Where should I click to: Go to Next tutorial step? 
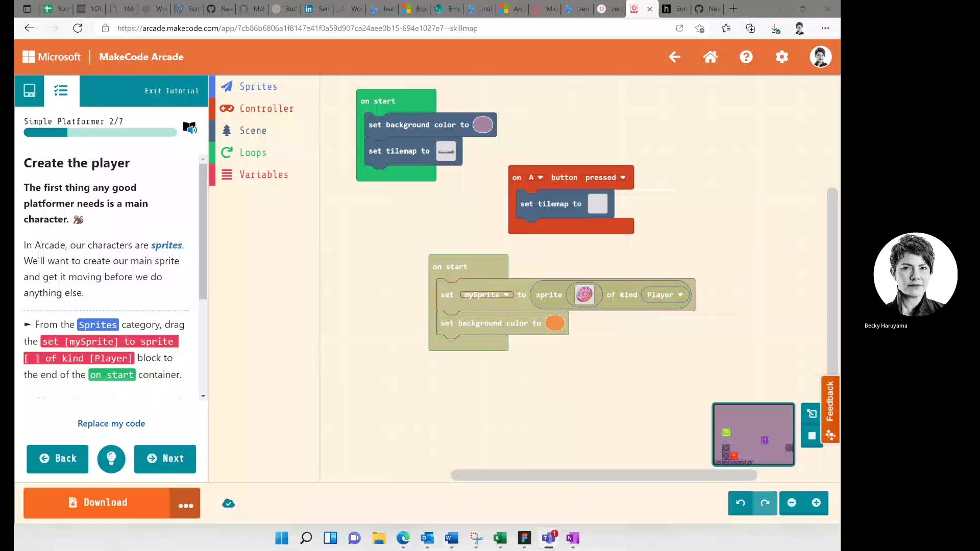(x=165, y=459)
